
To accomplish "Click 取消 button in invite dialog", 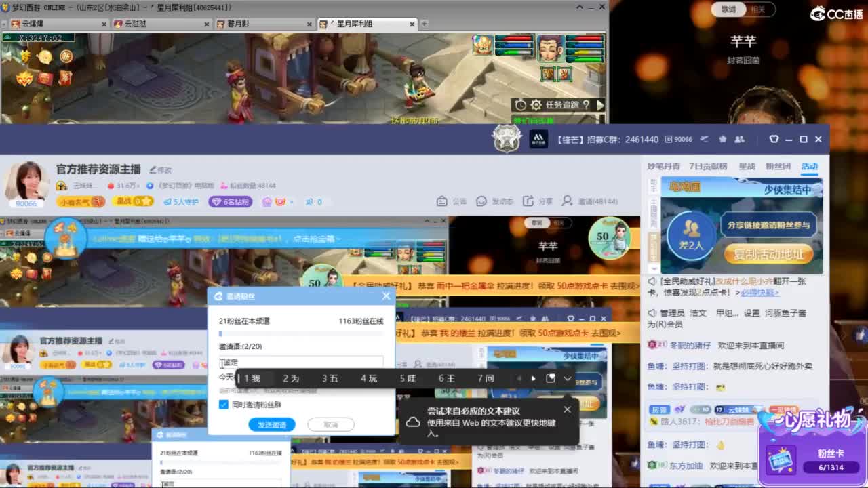I will (x=331, y=424).
